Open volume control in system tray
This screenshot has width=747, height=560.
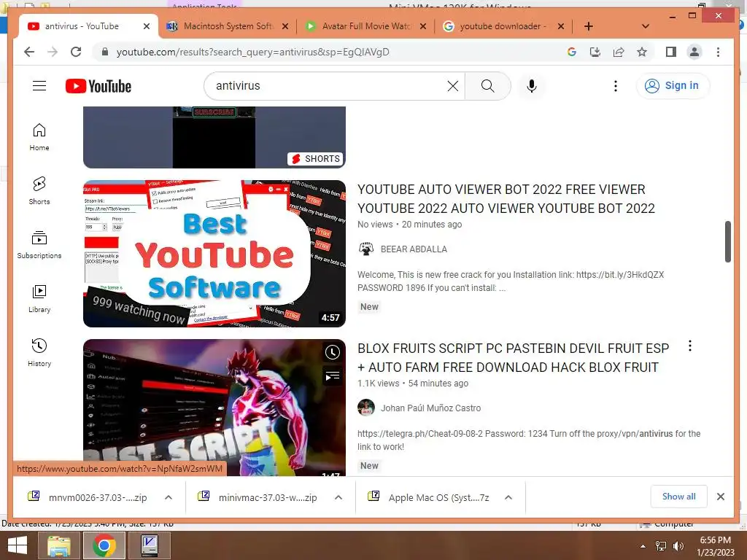[x=678, y=545]
